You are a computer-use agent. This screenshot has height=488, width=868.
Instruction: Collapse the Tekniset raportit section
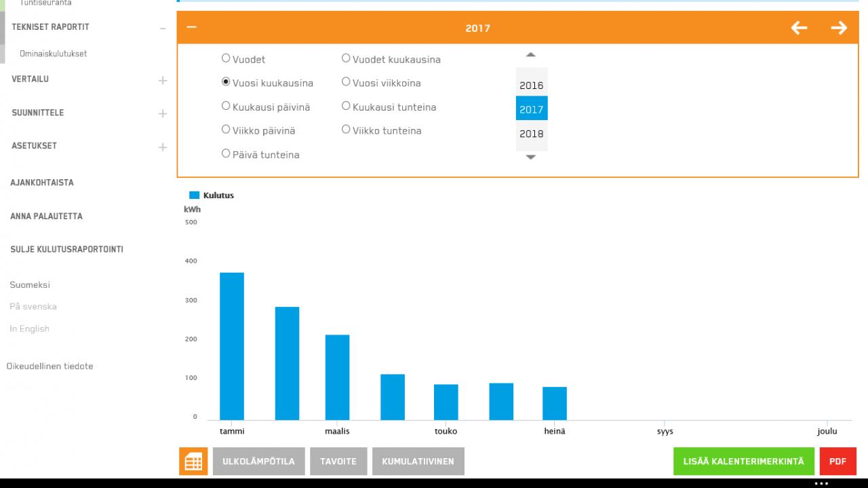[162, 28]
